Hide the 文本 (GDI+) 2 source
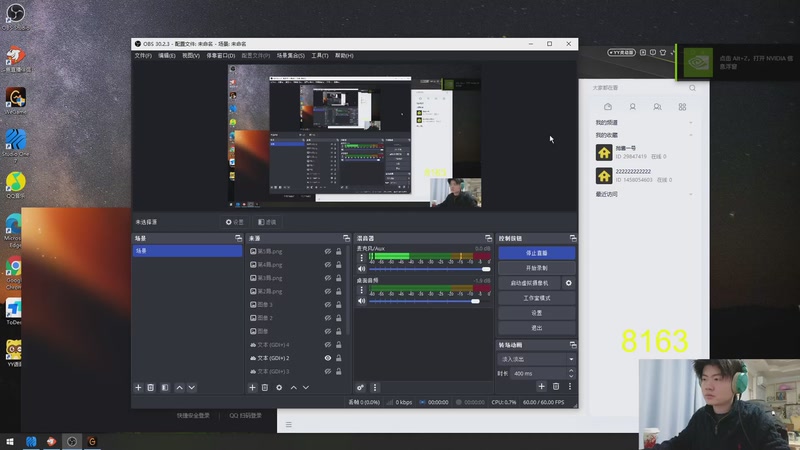Viewport: 800px width, 450px height. tap(328, 358)
